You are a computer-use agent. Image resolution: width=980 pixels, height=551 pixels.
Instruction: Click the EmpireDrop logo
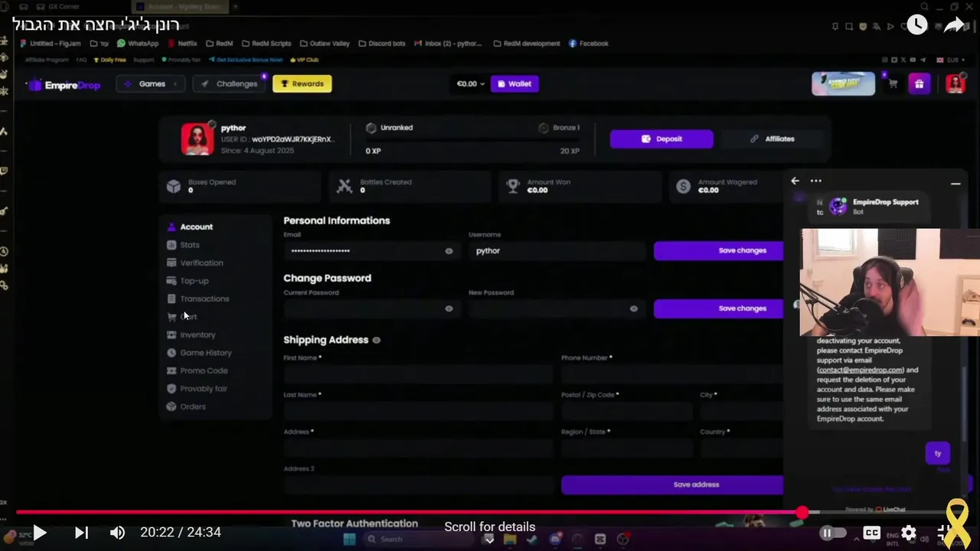pos(64,84)
